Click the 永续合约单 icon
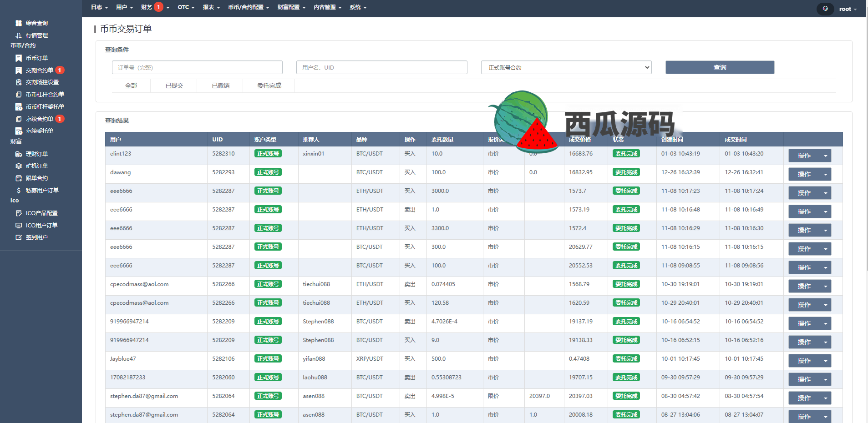This screenshot has width=868, height=423. click(x=19, y=119)
